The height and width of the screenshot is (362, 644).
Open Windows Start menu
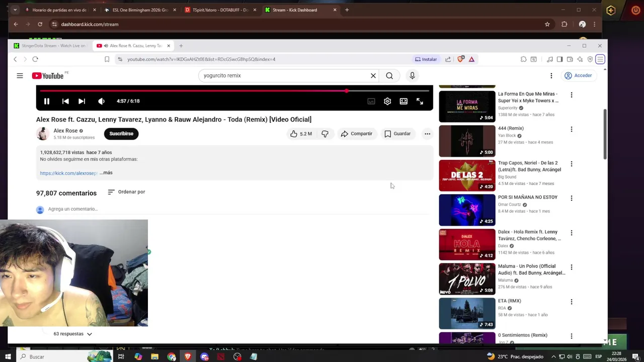(x=8, y=357)
